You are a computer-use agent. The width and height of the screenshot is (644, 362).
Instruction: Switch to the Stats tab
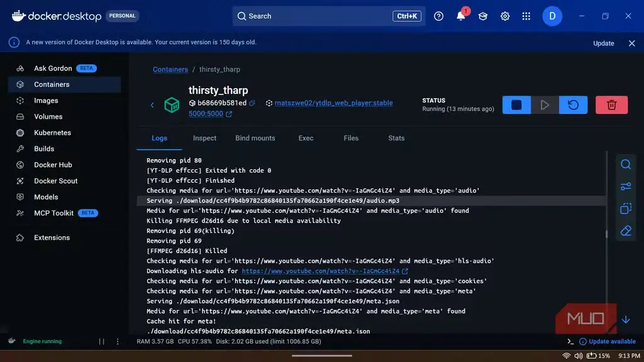[x=396, y=138]
